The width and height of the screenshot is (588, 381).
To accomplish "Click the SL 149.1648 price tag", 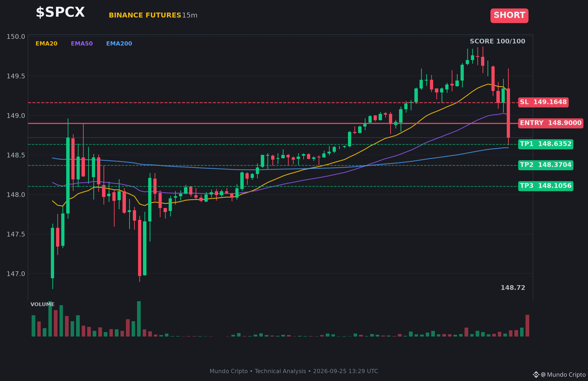I will point(543,102).
